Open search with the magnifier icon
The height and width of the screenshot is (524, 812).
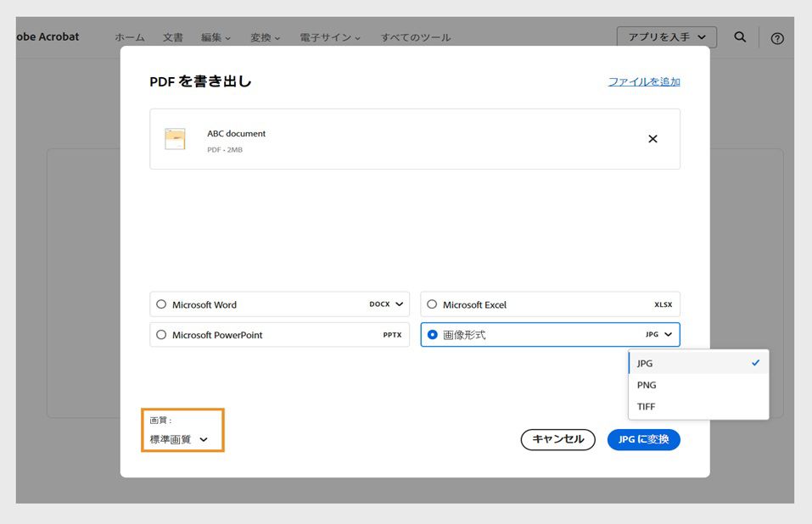click(739, 36)
